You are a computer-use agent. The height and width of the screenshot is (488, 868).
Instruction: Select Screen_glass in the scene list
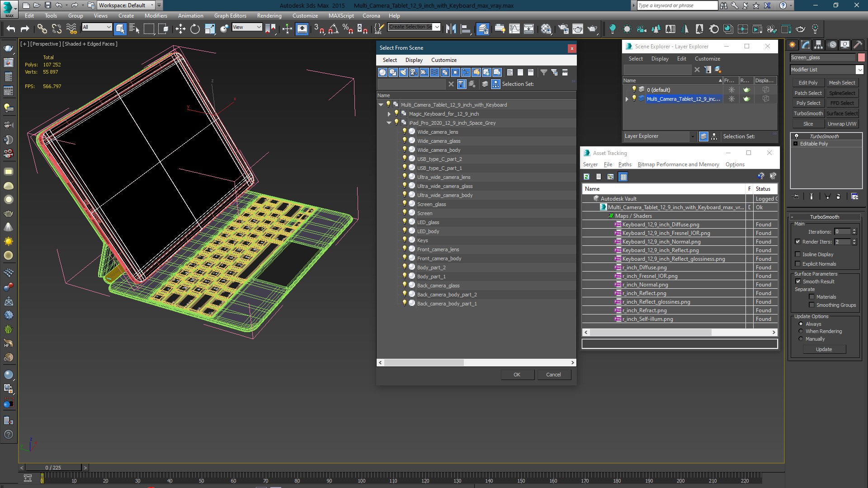(431, 204)
